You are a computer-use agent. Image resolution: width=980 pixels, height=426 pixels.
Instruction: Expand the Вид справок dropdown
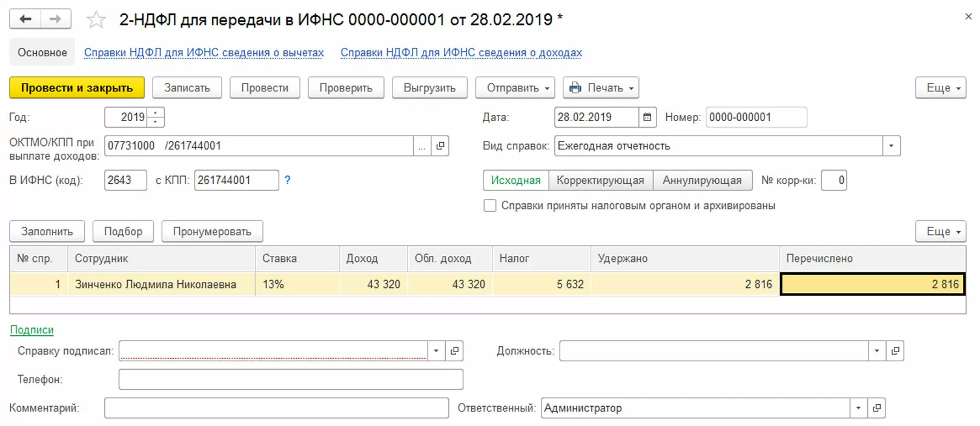(x=891, y=146)
